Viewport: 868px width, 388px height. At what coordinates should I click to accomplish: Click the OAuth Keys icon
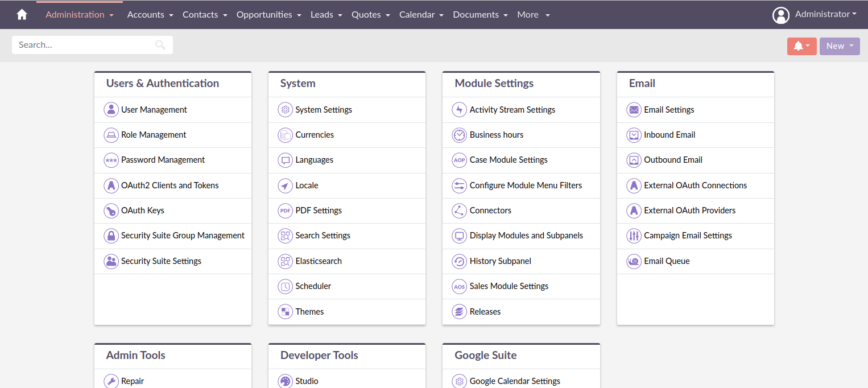coord(111,210)
